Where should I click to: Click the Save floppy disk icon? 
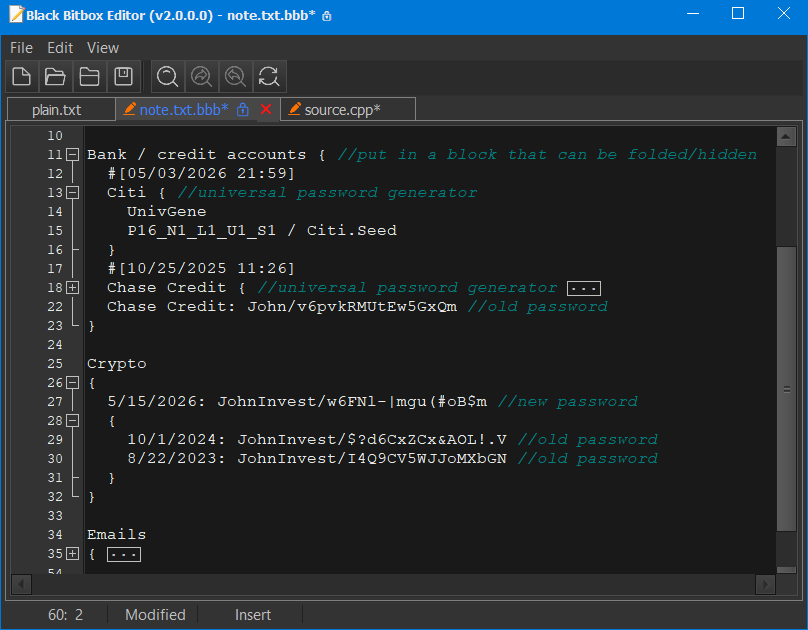tap(123, 77)
